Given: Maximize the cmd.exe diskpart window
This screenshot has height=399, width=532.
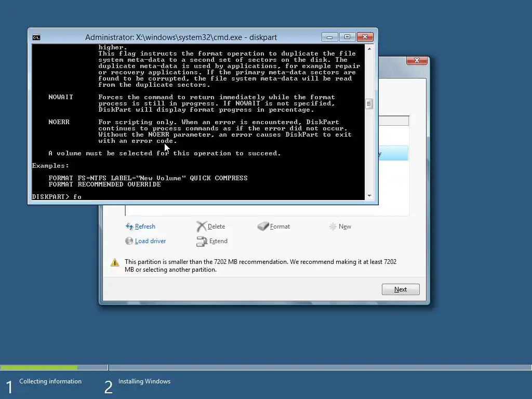Looking at the screenshot, I should pyautogui.click(x=347, y=37).
